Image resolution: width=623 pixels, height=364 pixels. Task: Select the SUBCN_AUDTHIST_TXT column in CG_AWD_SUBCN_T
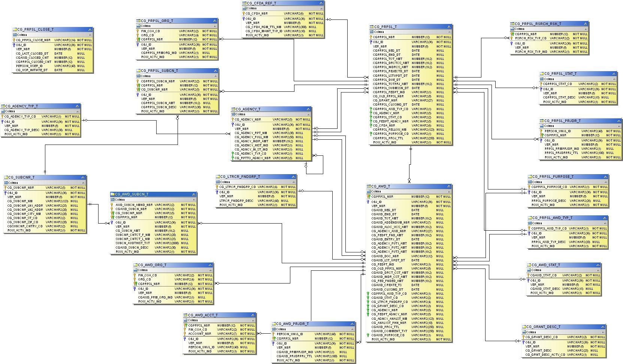(x=154, y=243)
